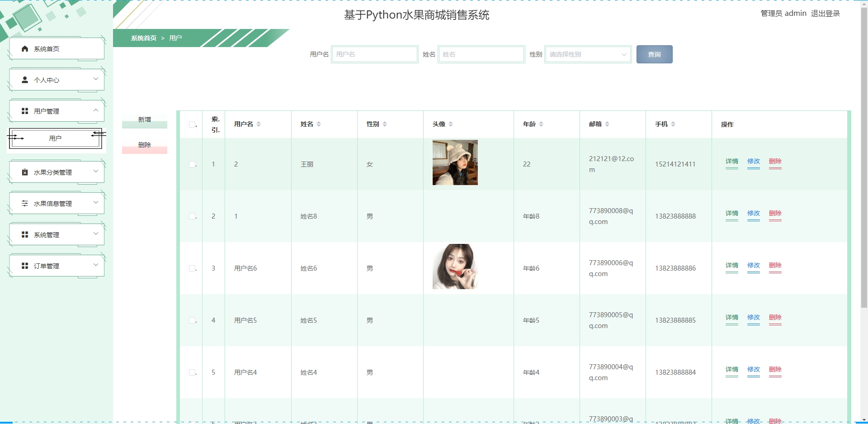Expand the 水果分类管理 chevron
Viewport: 868px width, 424px height.
tap(96, 171)
